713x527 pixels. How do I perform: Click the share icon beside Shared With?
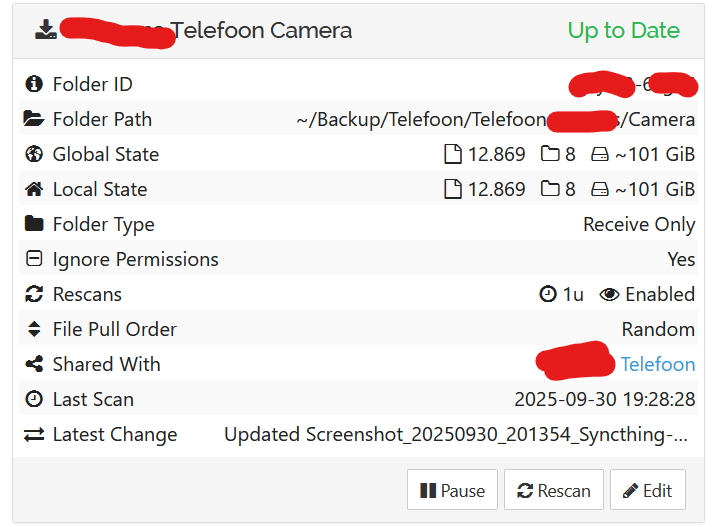tap(34, 364)
